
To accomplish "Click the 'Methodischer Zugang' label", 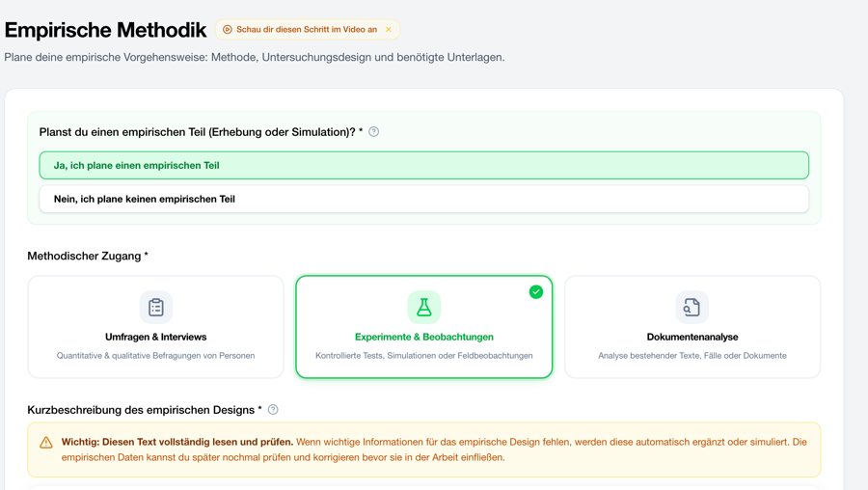I will (88, 256).
